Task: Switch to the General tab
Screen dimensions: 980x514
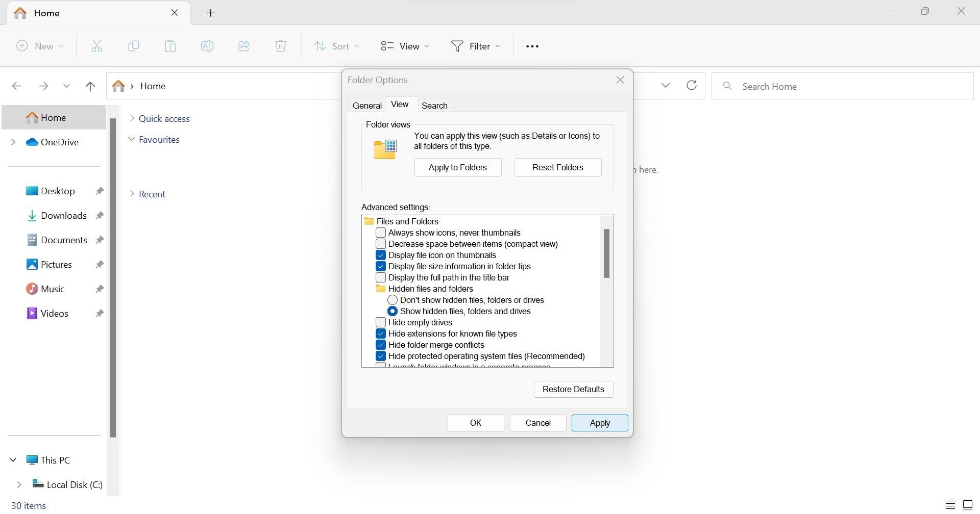Action: [x=367, y=106]
